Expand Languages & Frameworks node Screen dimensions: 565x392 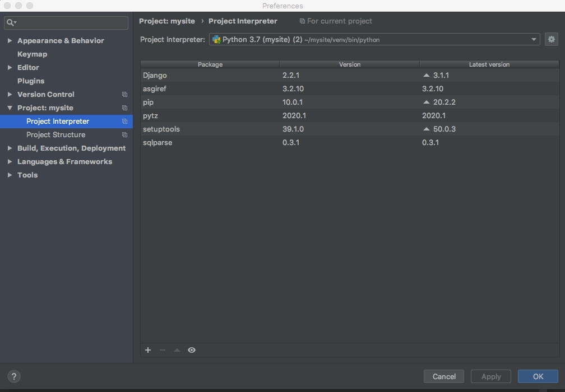click(x=10, y=162)
